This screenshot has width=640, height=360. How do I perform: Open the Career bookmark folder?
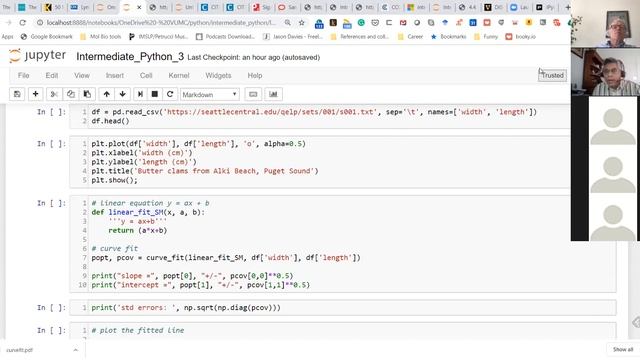tap(410, 37)
